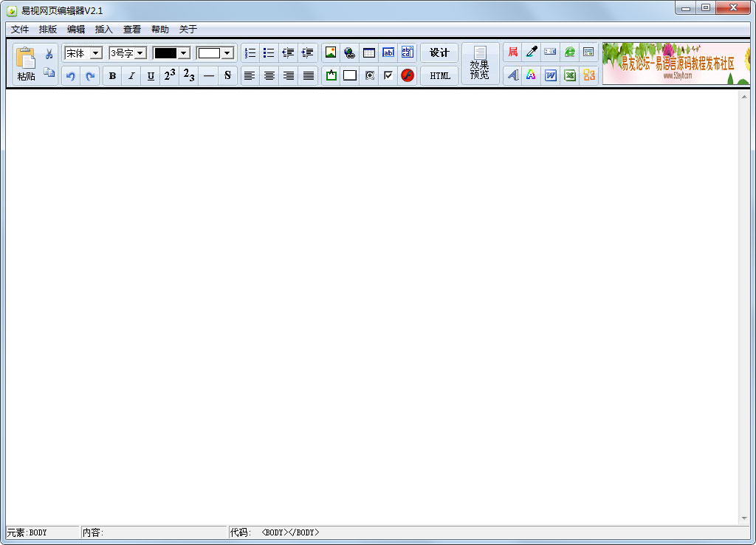This screenshot has width=756, height=545.
Task: Insert a radio button control
Action: pyautogui.click(x=369, y=75)
